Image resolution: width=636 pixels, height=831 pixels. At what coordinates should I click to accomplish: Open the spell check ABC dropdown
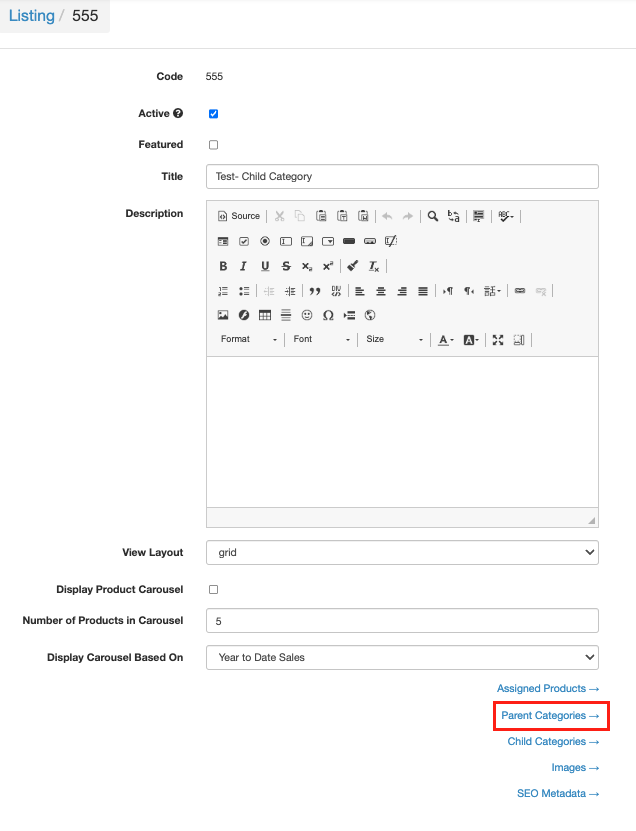coord(506,216)
